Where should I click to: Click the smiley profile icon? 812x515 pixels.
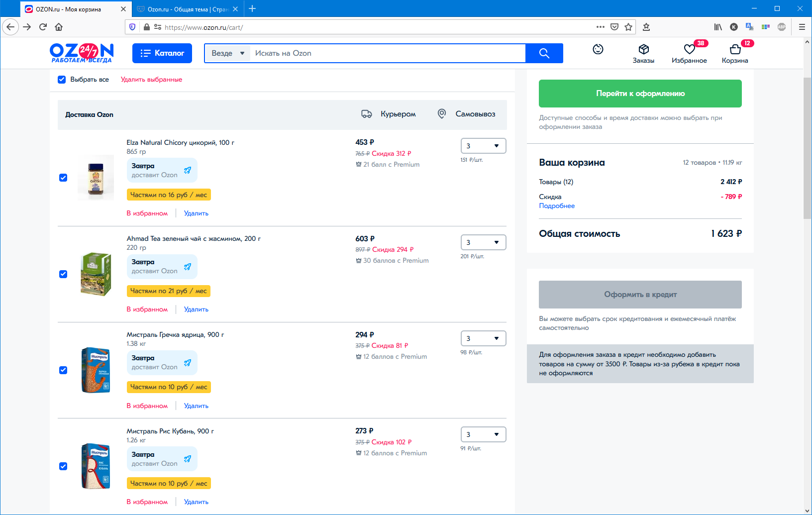pyautogui.click(x=598, y=49)
